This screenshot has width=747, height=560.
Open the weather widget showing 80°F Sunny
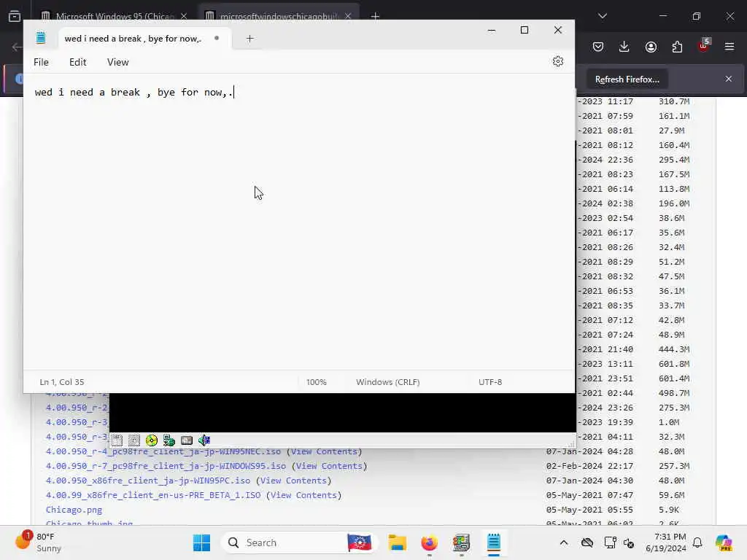click(39, 542)
